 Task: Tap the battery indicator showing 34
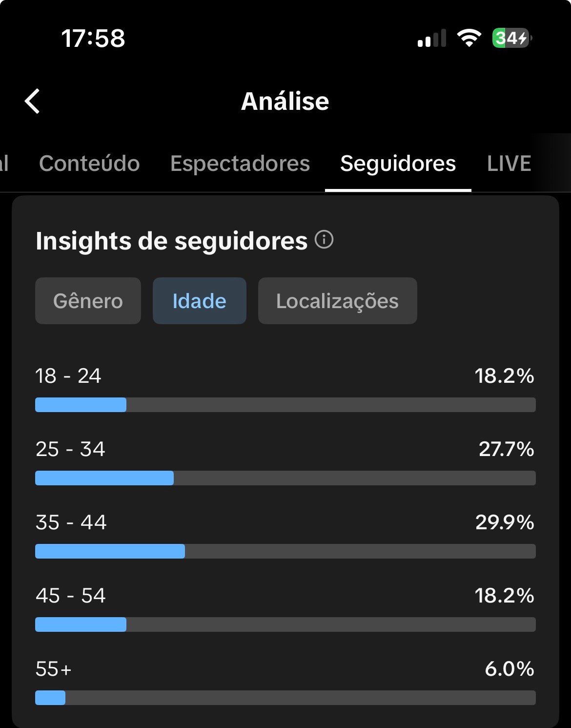point(512,38)
